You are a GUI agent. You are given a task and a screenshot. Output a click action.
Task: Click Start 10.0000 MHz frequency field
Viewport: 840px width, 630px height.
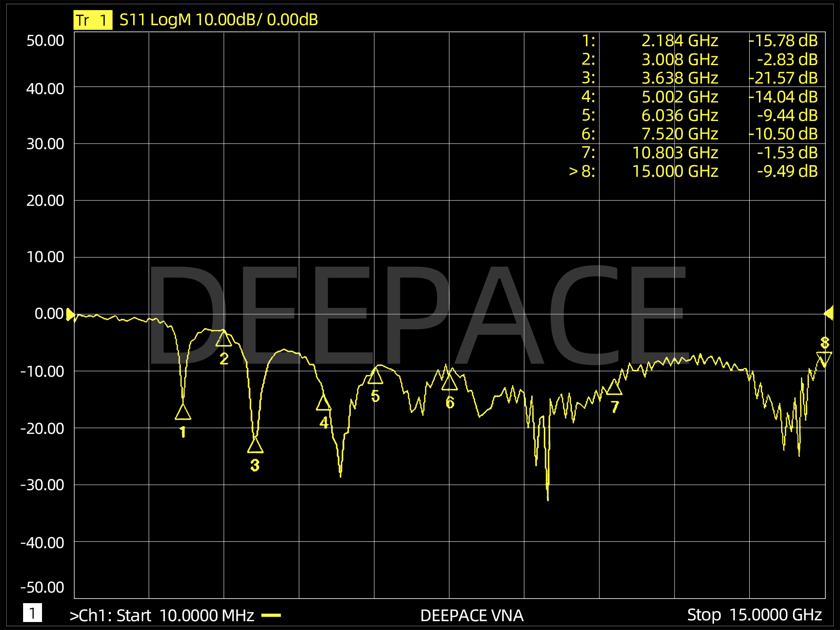pos(185,615)
